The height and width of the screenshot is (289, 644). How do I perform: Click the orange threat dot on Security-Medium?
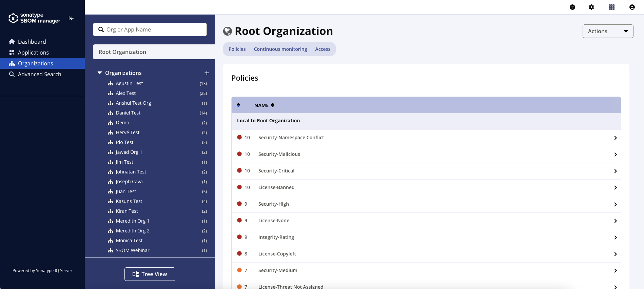click(x=239, y=270)
